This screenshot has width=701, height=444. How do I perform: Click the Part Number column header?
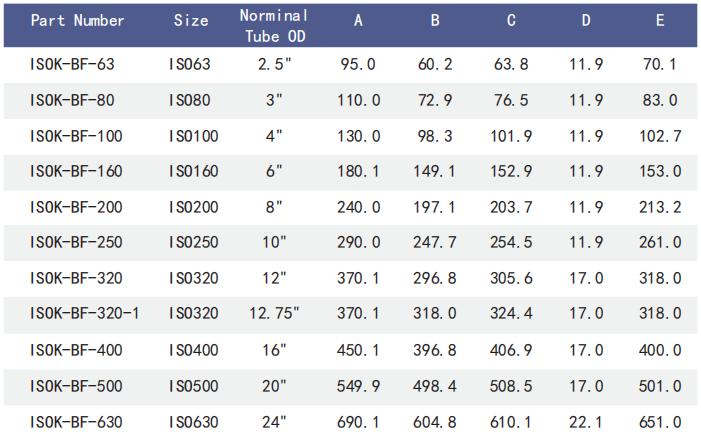pos(78,20)
